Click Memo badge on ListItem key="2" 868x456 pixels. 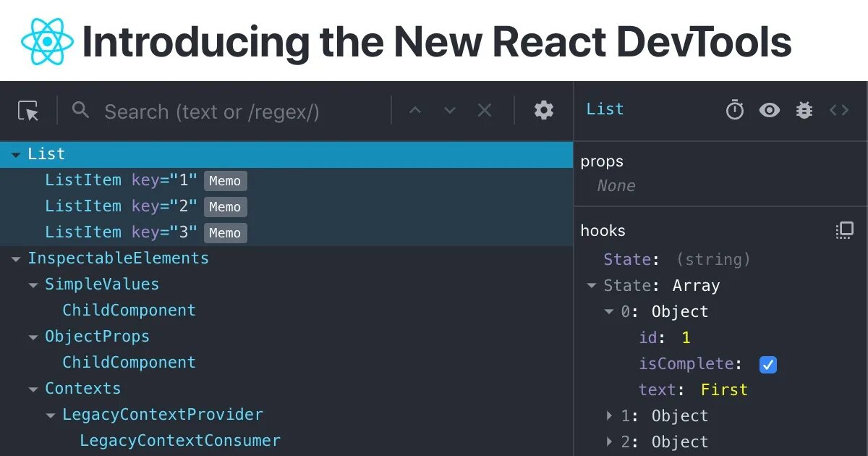point(225,207)
